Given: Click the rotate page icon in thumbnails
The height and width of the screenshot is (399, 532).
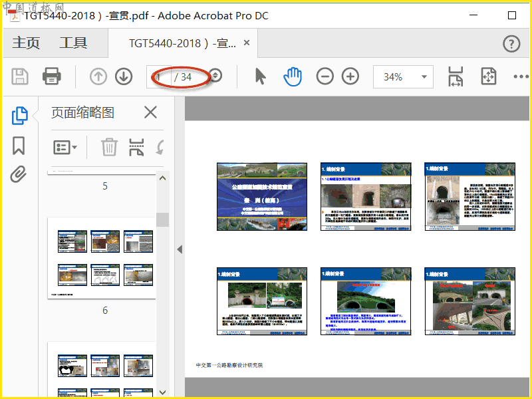Looking at the screenshot, I should tap(160, 147).
